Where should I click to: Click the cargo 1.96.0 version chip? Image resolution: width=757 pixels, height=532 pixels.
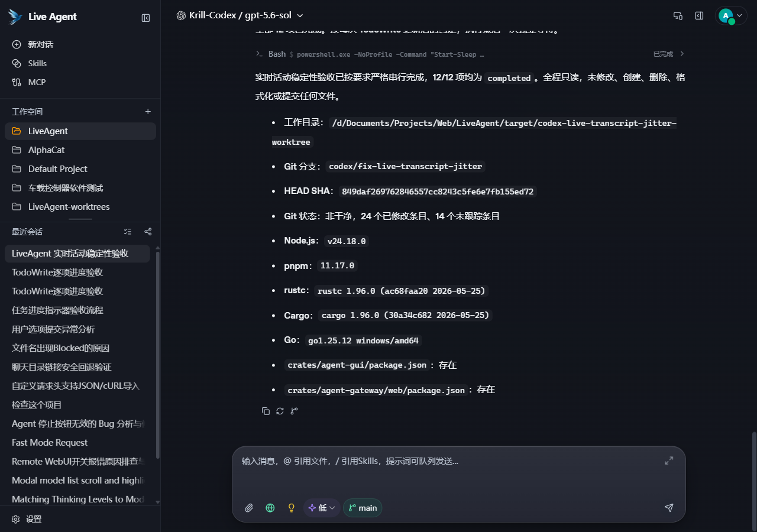[406, 316]
